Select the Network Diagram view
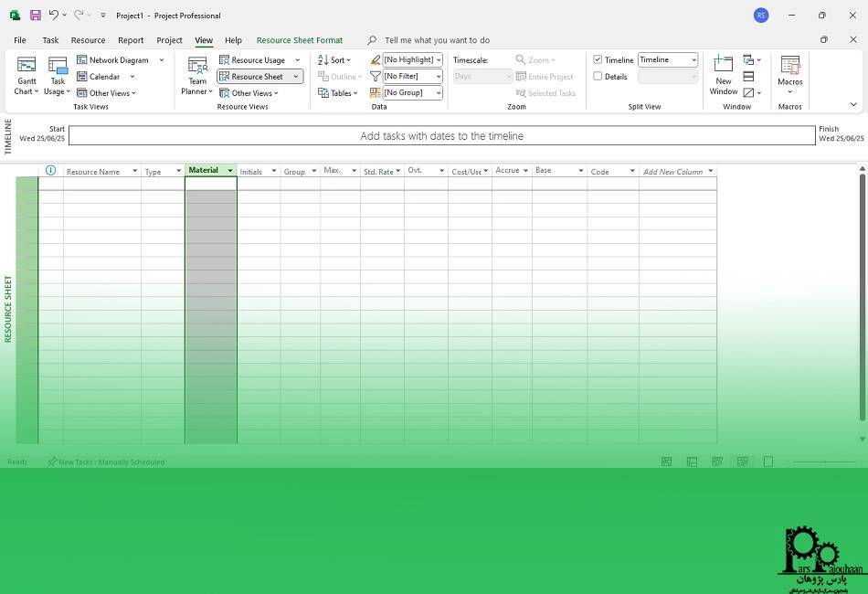This screenshot has width=868, height=594. coord(118,60)
